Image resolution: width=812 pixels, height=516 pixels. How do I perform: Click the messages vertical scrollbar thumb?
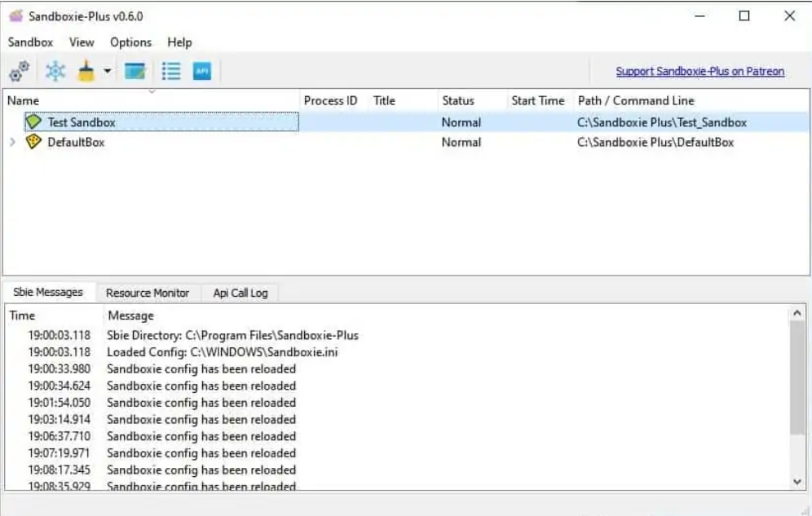[797, 377]
